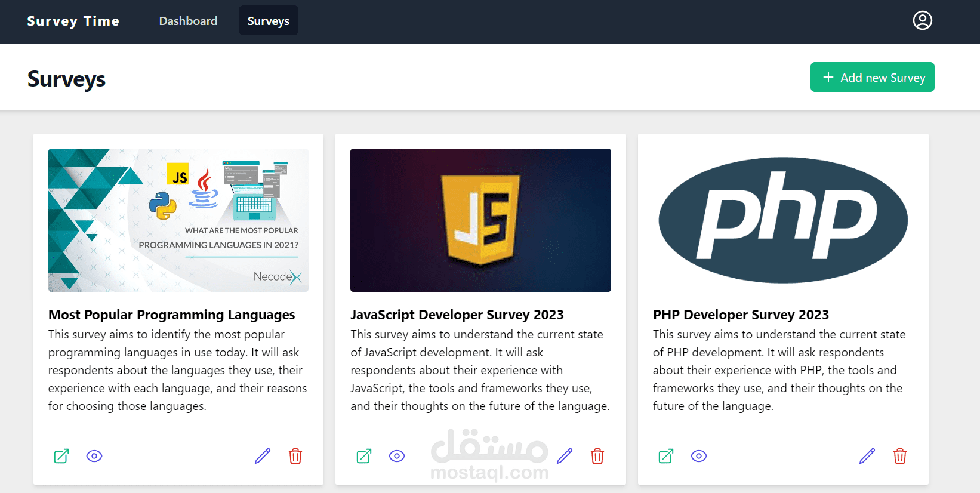Click the description mentioning JavaScript development state

coord(480,370)
